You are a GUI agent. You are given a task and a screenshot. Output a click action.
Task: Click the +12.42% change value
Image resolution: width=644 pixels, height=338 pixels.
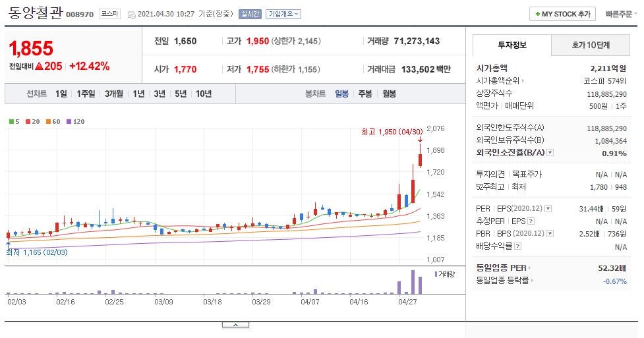(90, 66)
